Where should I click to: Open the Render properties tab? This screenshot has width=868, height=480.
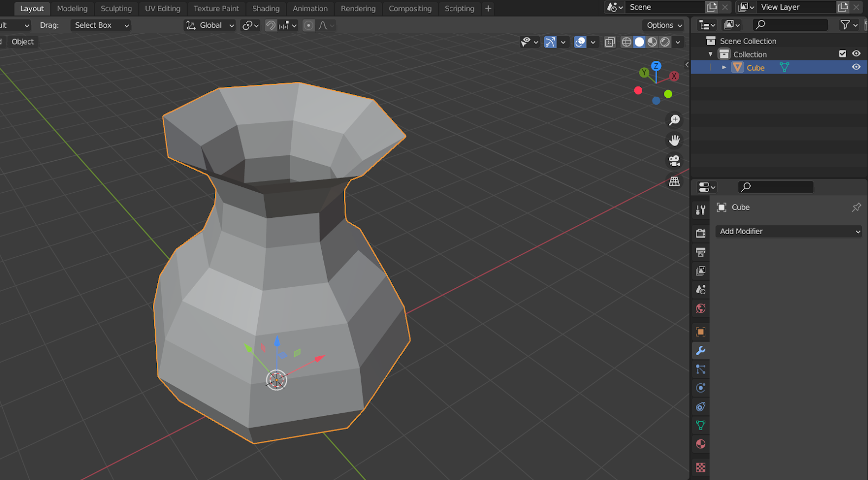pyautogui.click(x=700, y=233)
